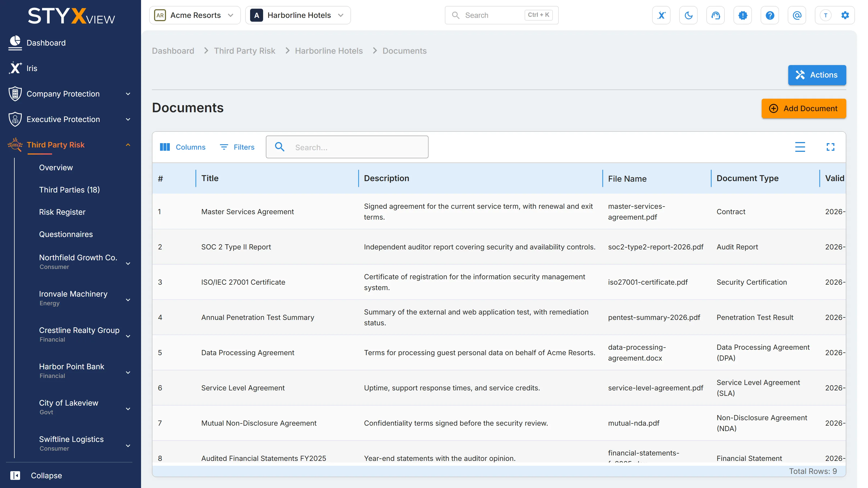
Task: Open Questionnaires page
Action: 66,235
